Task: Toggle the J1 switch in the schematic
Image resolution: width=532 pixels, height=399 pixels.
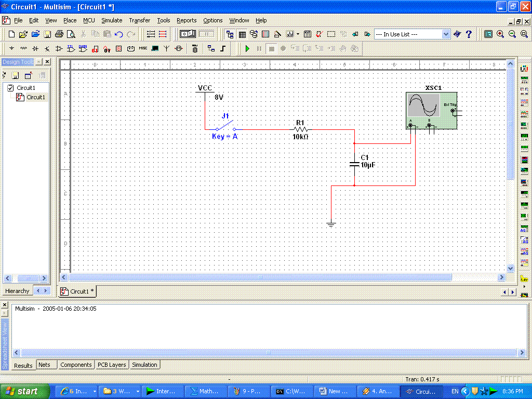Action: tap(225, 127)
